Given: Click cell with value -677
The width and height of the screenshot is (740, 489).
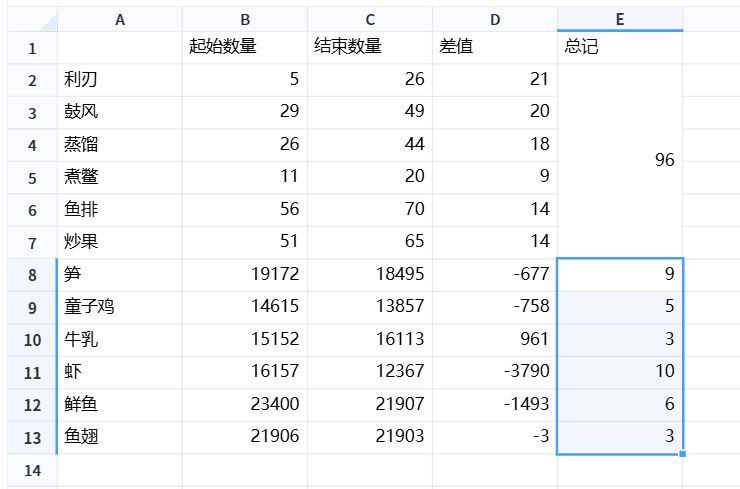Looking at the screenshot, I should point(495,275).
